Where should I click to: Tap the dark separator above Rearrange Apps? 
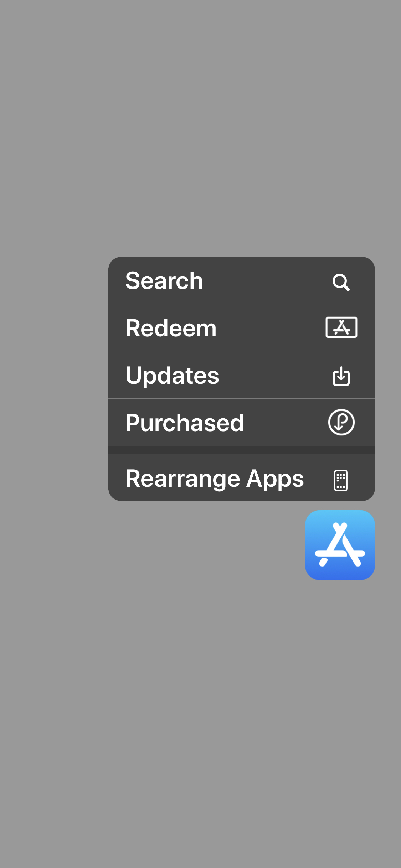(242, 450)
